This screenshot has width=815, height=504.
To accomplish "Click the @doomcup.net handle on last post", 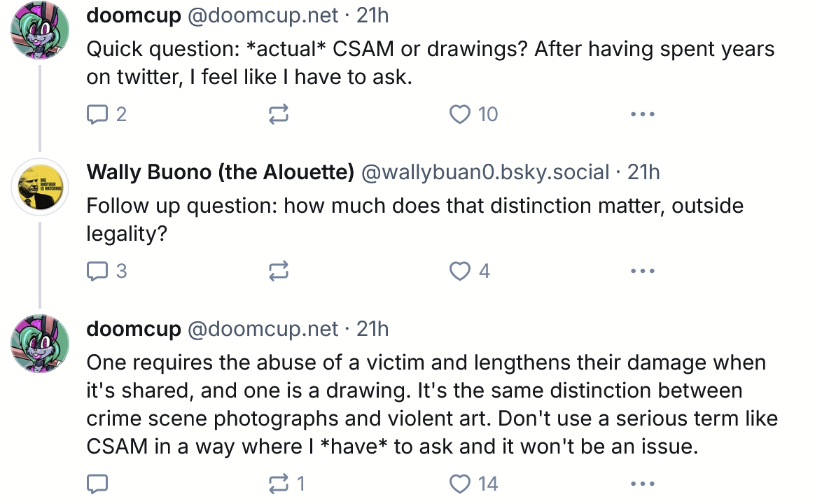I will coord(263,328).
